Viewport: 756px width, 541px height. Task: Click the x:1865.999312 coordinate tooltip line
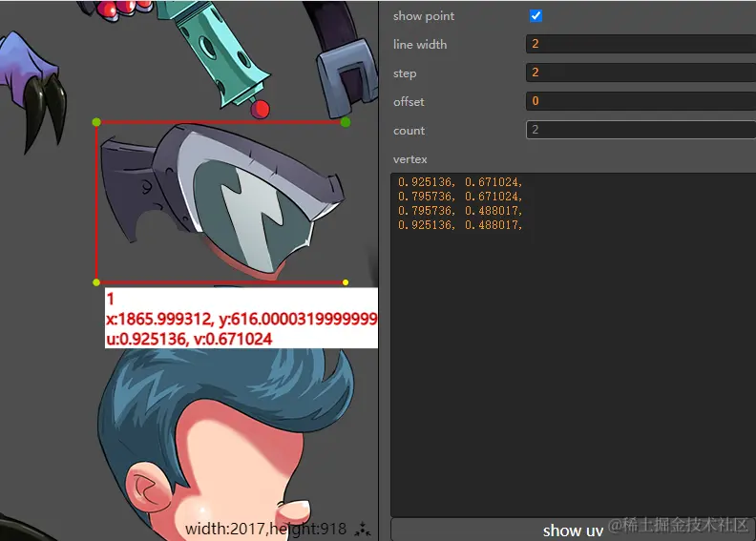(x=241, y=319)
